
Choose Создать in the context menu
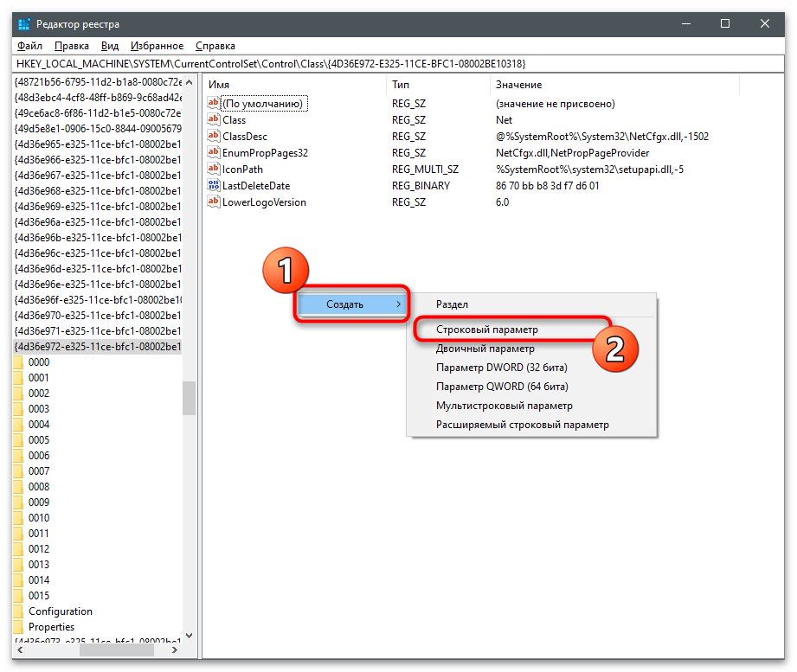pos(351,304)
